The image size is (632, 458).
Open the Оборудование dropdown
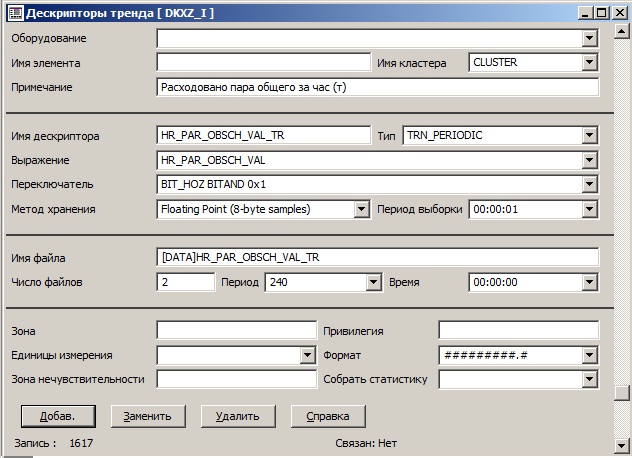[589, 38]
